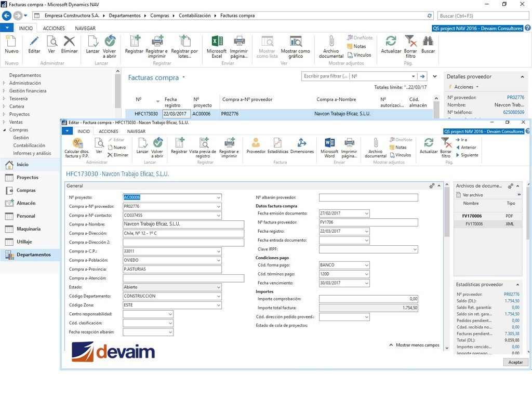Image resolution: width=532 pixels, height=399 pixels.
Task: Open Fecha vencimiento date dropdown
Action: 367,283
